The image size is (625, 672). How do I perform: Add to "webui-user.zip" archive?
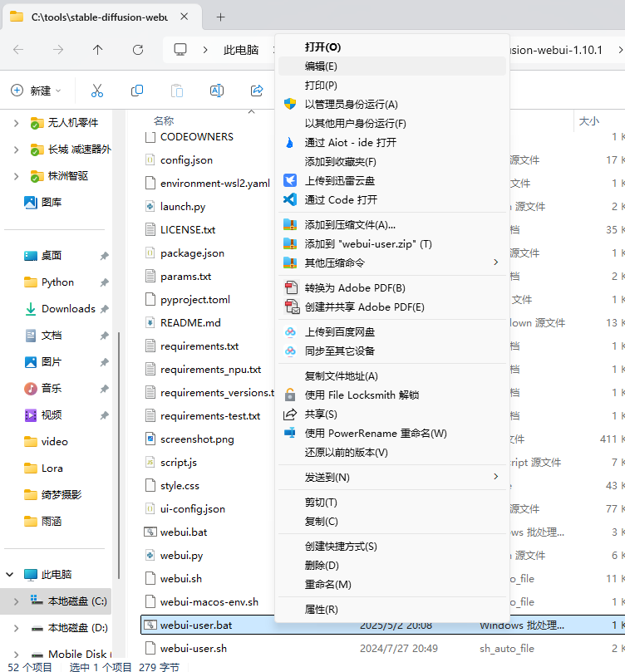(x=391, y=244)
